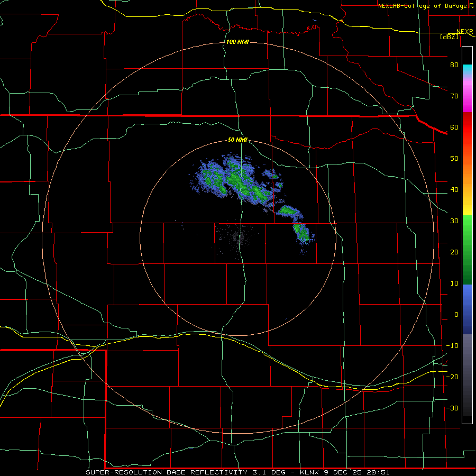Click the 40 dBZ value on the scale
476x476 pixels.
(x=454, y=190)
